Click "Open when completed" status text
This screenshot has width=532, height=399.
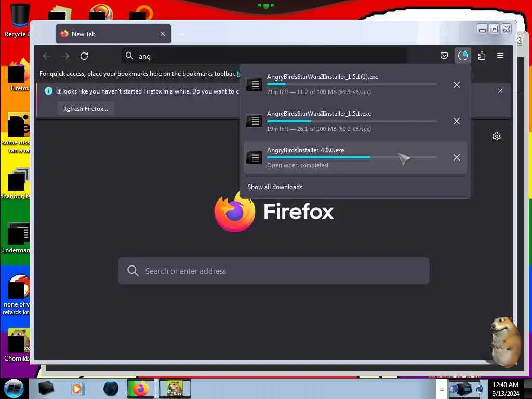(x=298, y=165)
